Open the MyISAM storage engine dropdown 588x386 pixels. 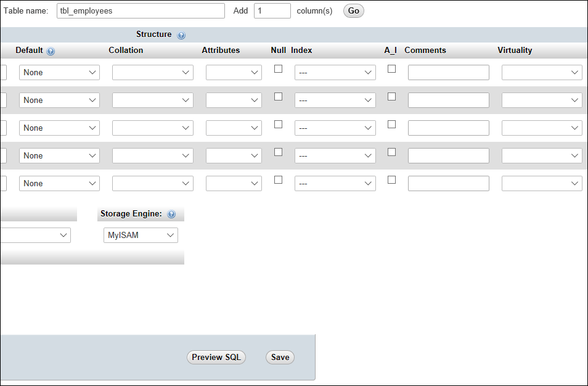[x=141, y=235]
